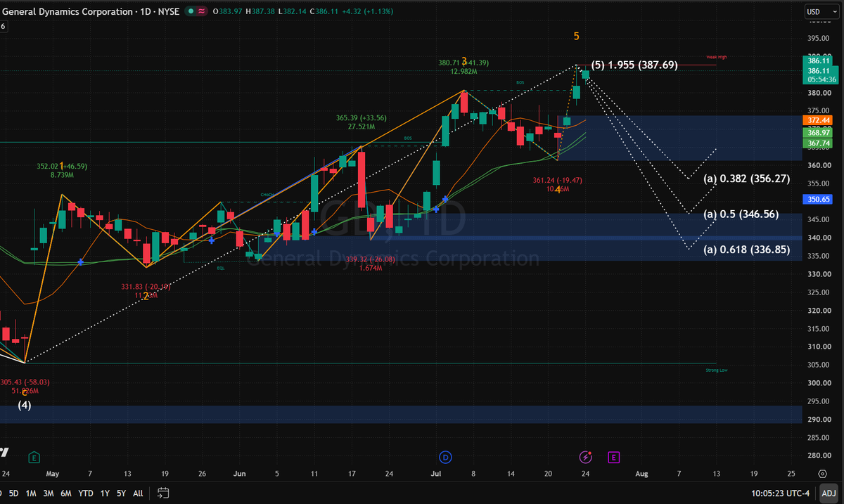Screen dimensions: 844x504
Task: Click the Strong Low label
Action: tap(717, 370)
